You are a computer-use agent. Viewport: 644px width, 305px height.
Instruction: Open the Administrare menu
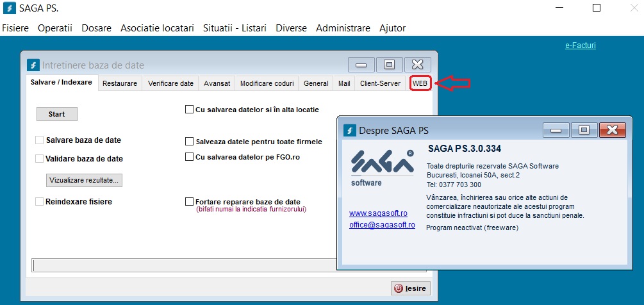(343, 28)
